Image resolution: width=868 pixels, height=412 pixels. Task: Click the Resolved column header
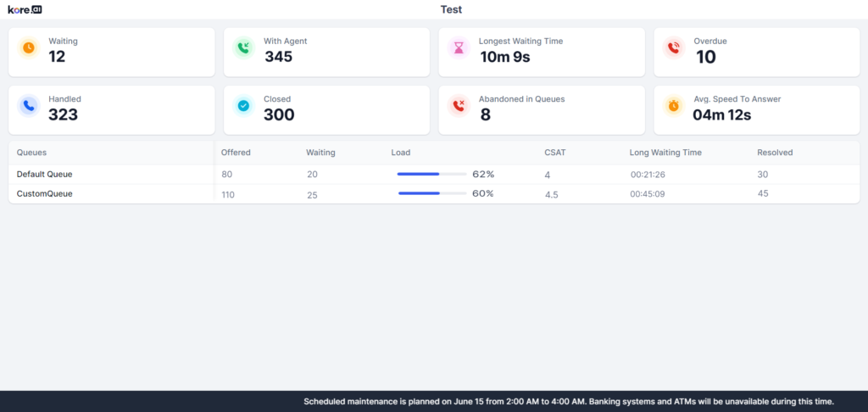coord(775,153)
